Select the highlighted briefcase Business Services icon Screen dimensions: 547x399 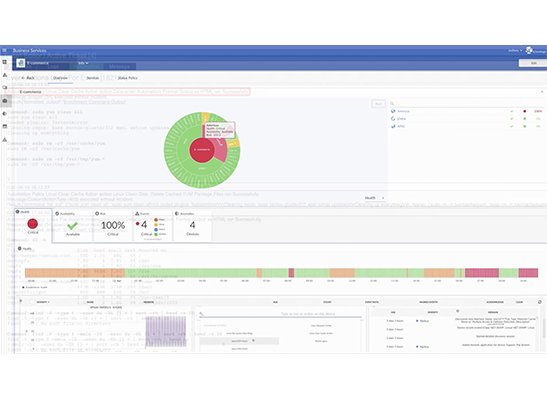(x=5, y=100)
